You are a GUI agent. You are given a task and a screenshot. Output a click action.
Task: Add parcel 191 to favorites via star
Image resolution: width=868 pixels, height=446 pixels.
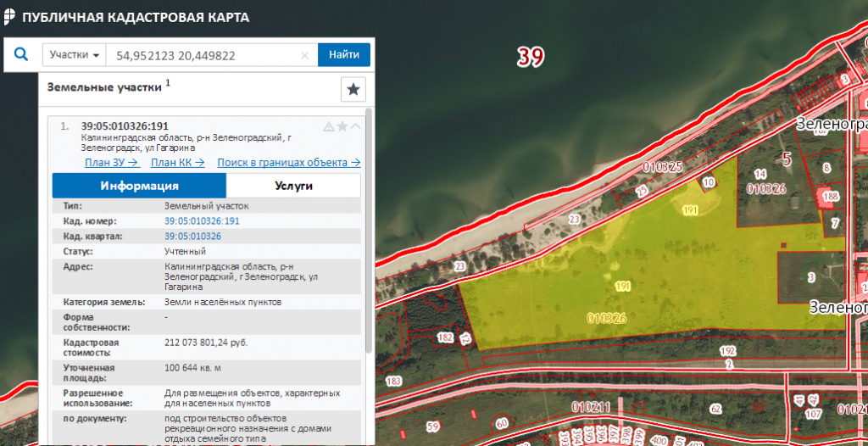point(342,126)
